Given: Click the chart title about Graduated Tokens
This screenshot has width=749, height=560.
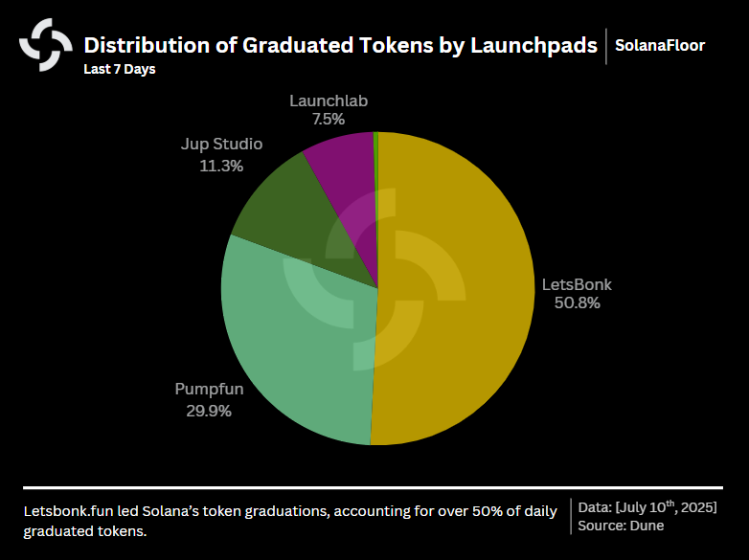Looking at the screenshot, I should click(x=340, y=45).
